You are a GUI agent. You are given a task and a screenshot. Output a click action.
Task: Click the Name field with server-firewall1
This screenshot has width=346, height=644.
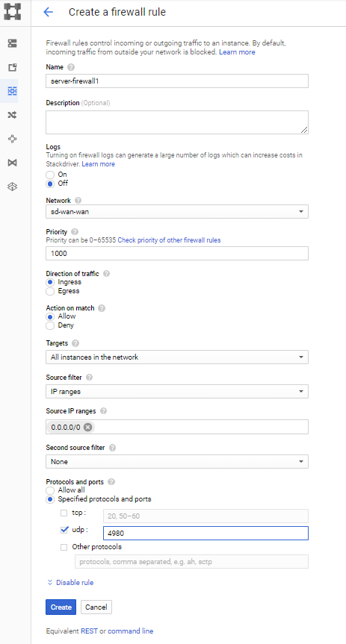coord(177,81)
